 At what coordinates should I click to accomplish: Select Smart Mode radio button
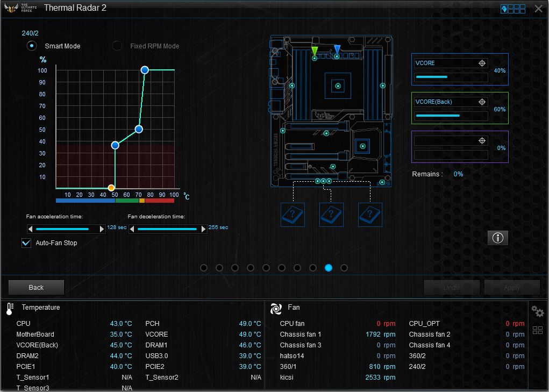(32, 46)
